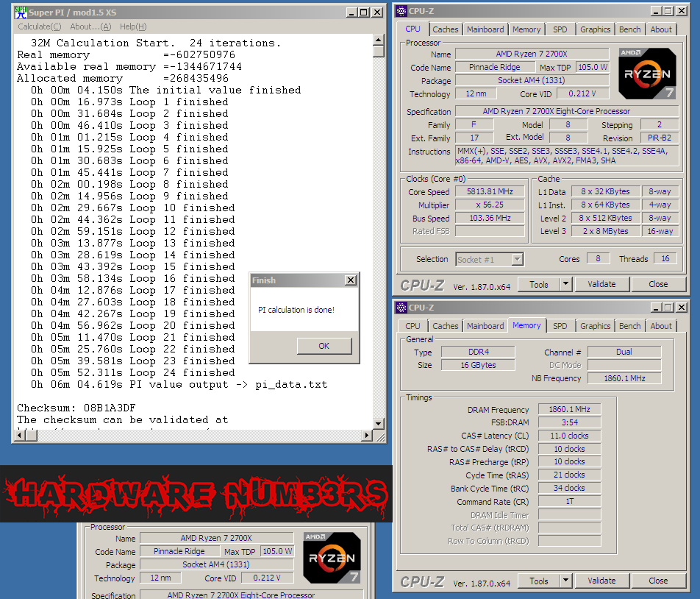Image resolution: width=700 pixels, height=599 pixels.
Task: Click the Specification field in top CPU-Z window
Action: pyautogui.click(x=567, y=111)
